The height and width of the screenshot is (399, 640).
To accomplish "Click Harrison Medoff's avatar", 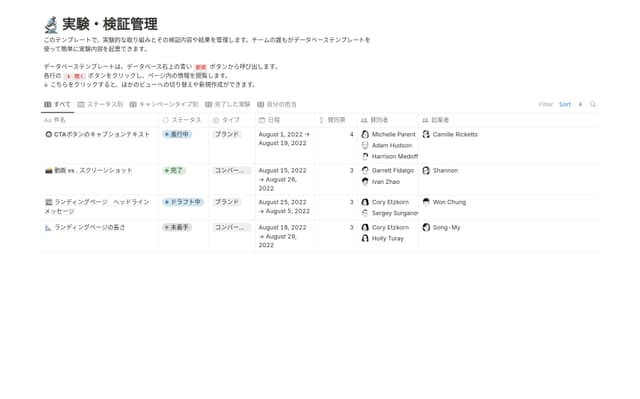I will pos(365,156).
